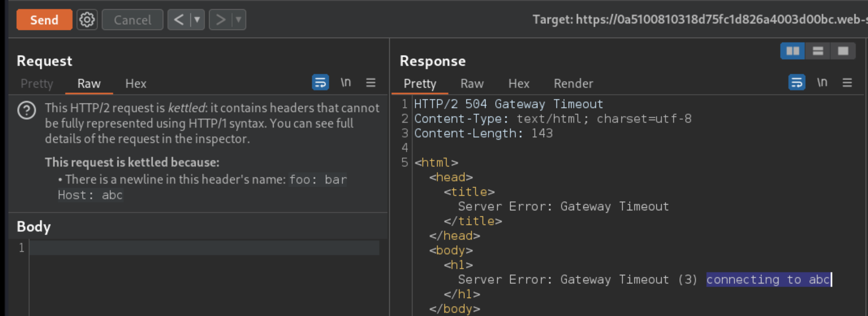Go forward to the next request in history
The width and height of the screenshot is (868, 316).
tap(220, 20)
